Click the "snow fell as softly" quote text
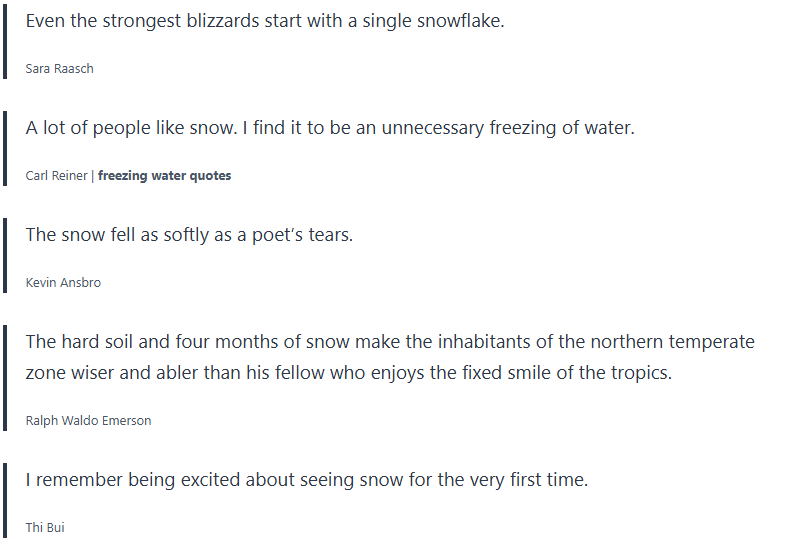Viewport: 805px width, 543px height. point(189,234)
